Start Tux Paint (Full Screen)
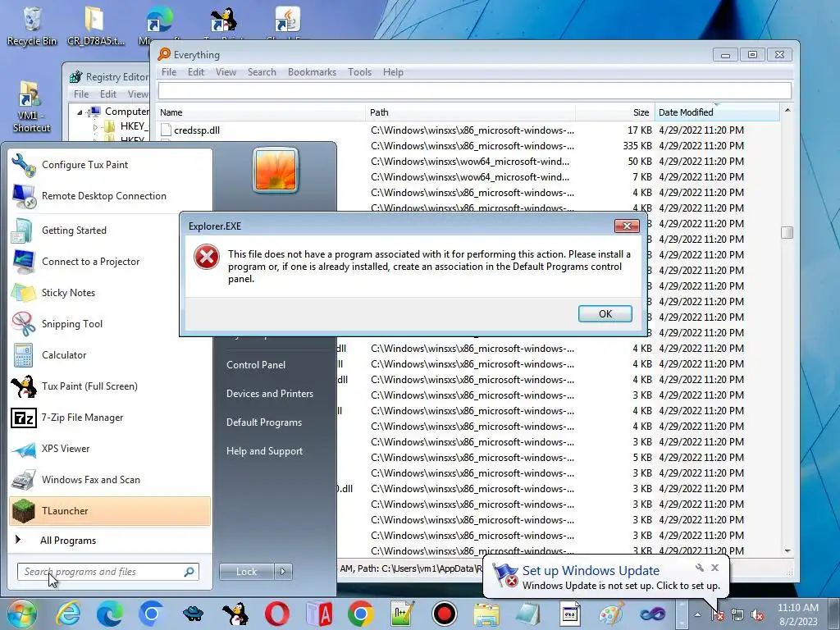This screenshot has height=630, width=840. [x=110, y=386]
